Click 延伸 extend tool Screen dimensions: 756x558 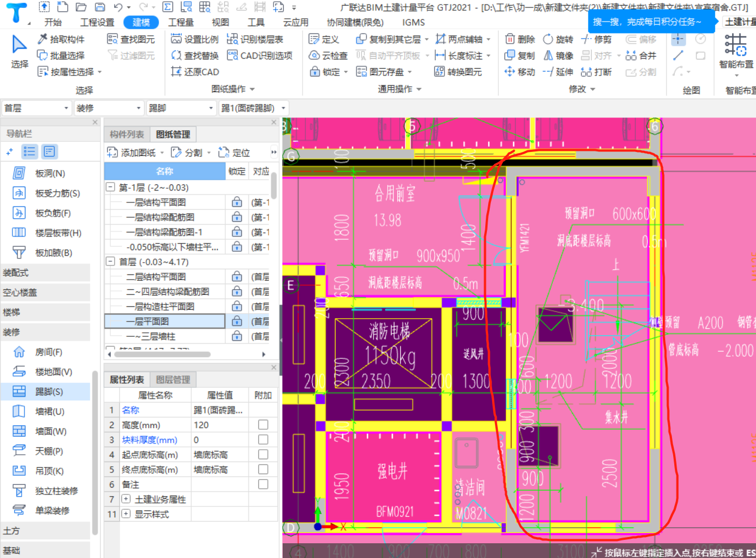tap(558, 72)
